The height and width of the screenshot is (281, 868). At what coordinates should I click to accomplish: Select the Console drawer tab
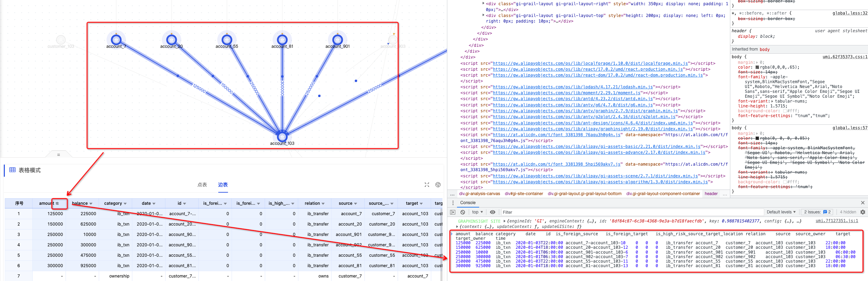point(468,203)
